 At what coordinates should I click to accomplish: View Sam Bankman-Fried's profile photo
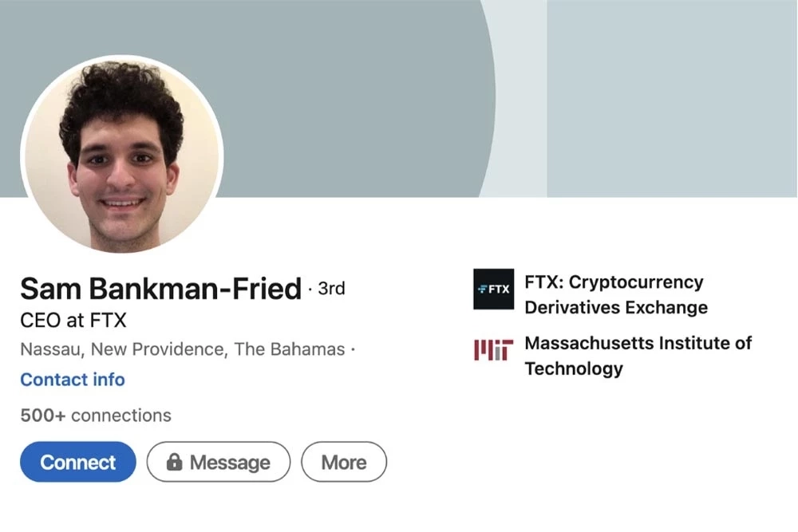(122, 154)
